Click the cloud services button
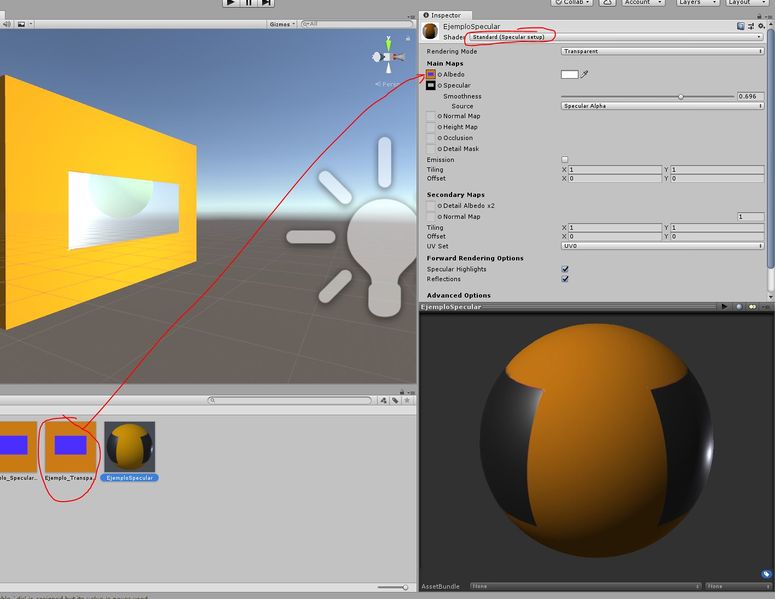This screenshot has height=599, width=775. click(x=608, y=2)
